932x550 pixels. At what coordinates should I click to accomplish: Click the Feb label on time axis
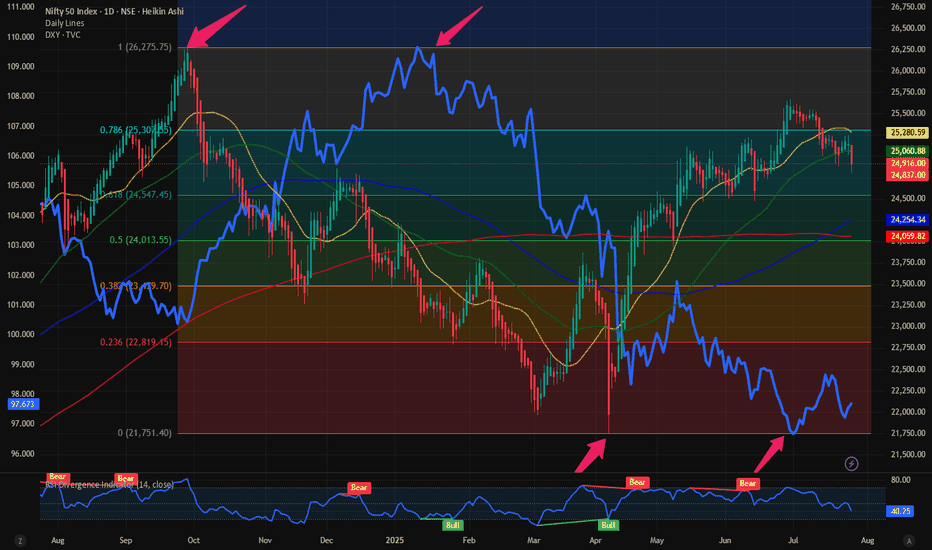pos(469,540)
